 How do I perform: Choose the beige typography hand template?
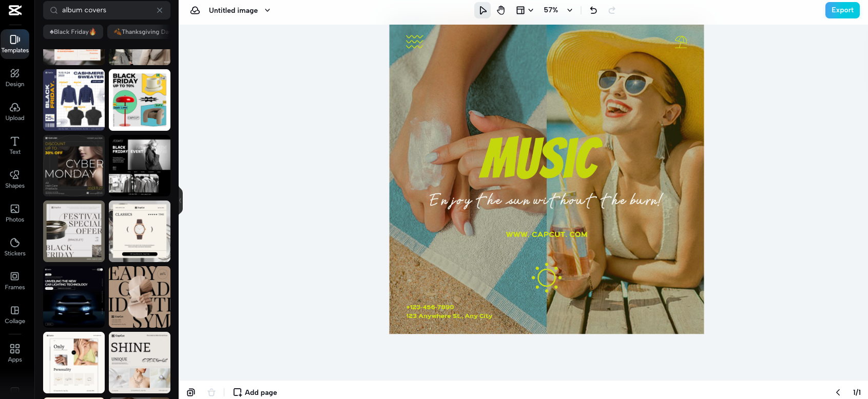point(140,297)
